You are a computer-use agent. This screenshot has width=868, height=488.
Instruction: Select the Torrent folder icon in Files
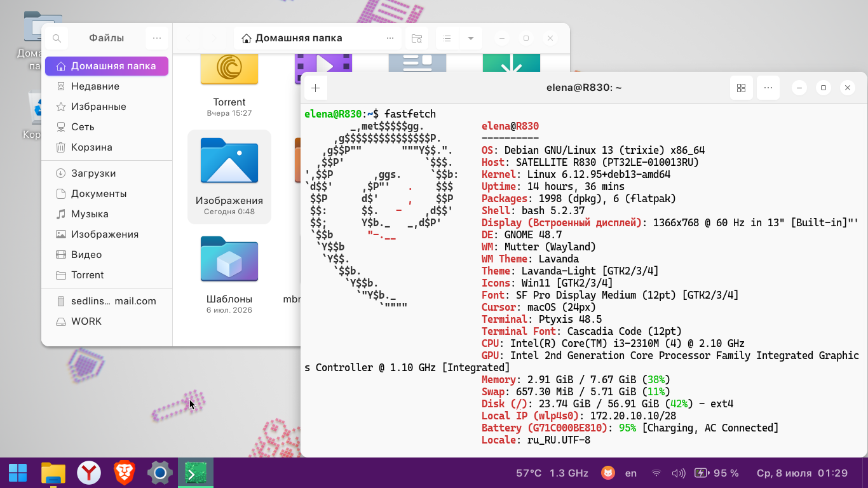[229, 69]
